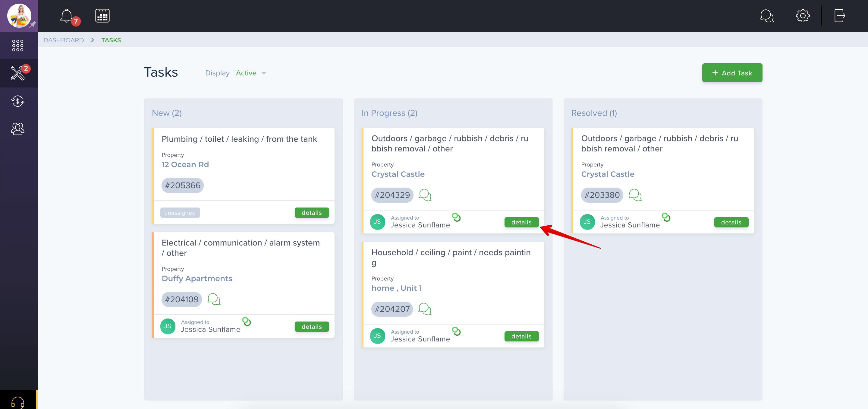Screen dimensions: 868x409
Task: Open the Duffy Apartments property link
Action: click(197, 278)
